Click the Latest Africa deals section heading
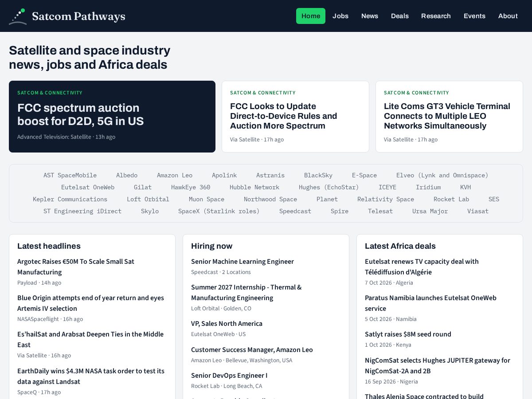The width and height of the screenshot is (532, 399). (400, 246)
